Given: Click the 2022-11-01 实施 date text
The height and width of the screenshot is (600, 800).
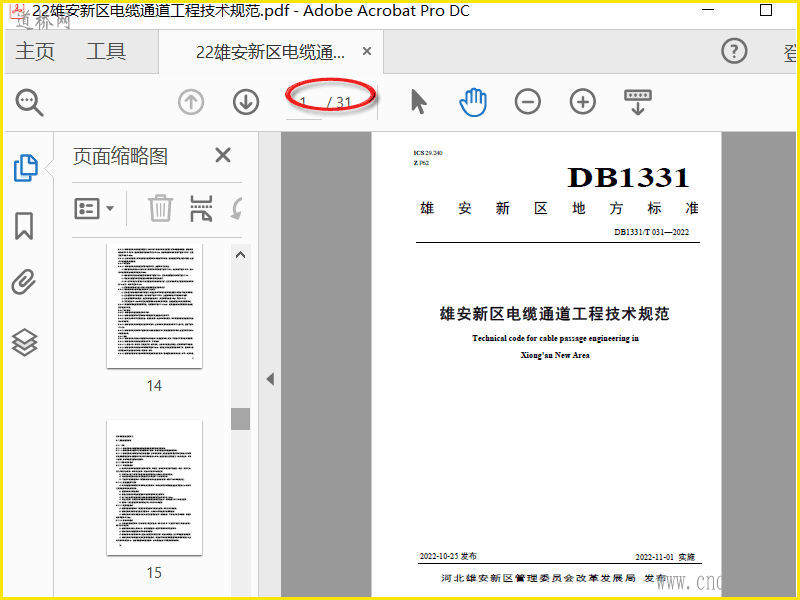Looking at the screenshot, I should pyautogui.click(x=665, y=557).
